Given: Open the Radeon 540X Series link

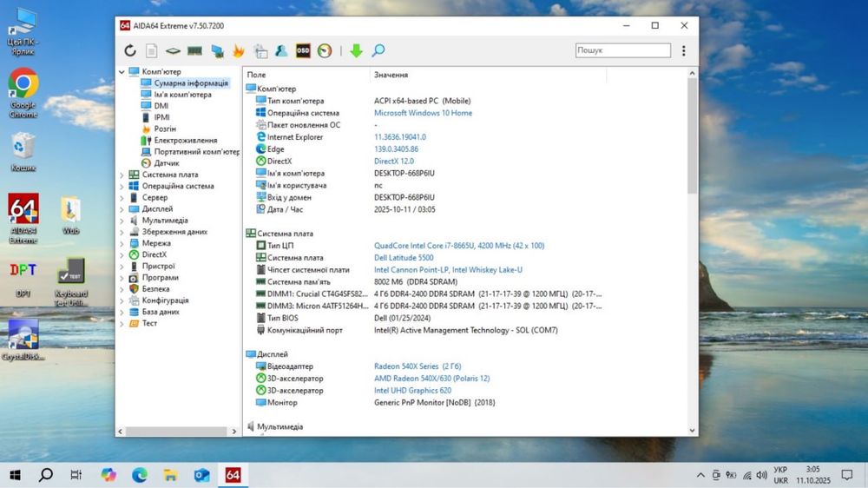Looking at the screenshot, I should pos(418,366).
